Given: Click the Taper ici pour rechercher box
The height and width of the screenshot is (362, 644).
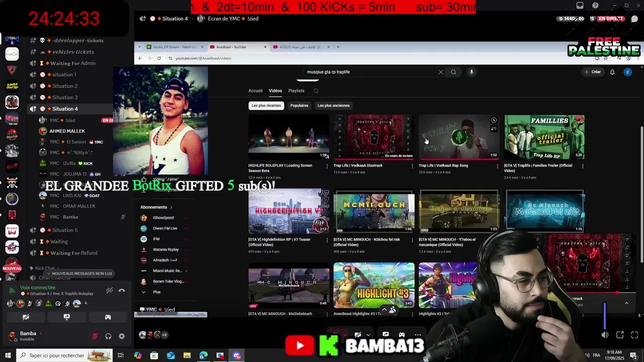Looking at the screenshot, I should (x=64, y=355).
